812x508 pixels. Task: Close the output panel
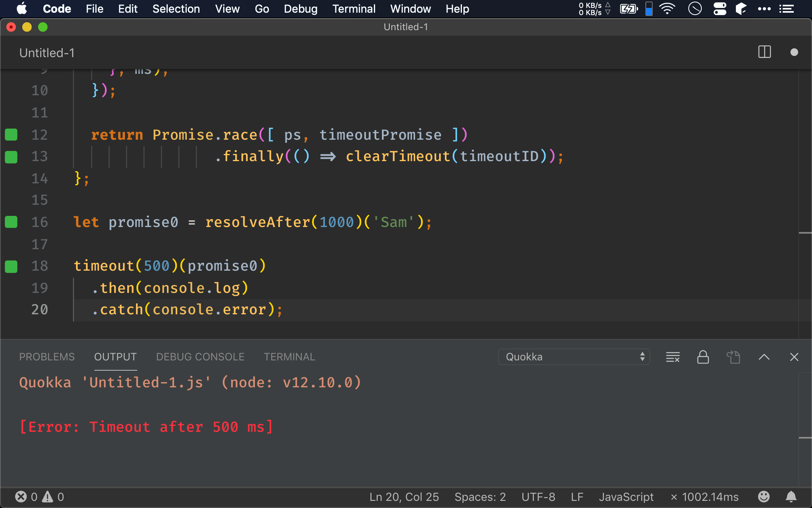coord(794,357)
